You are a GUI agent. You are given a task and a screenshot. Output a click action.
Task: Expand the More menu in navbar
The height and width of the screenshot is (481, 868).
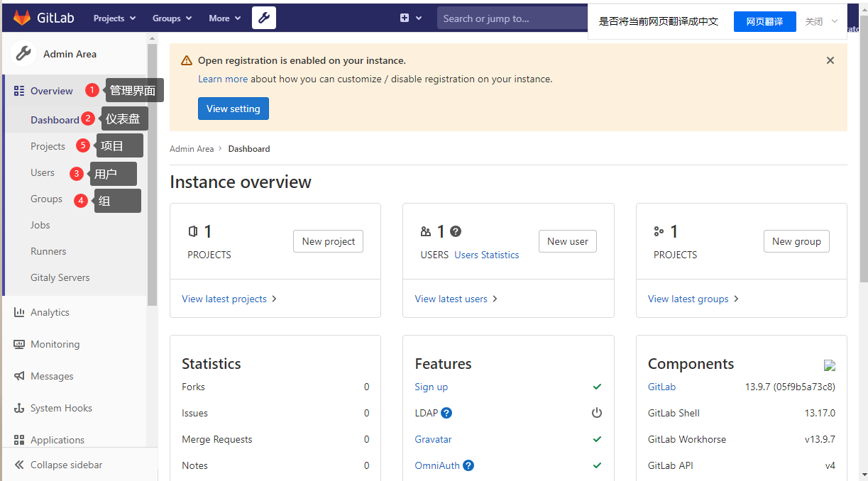[225, 18]
